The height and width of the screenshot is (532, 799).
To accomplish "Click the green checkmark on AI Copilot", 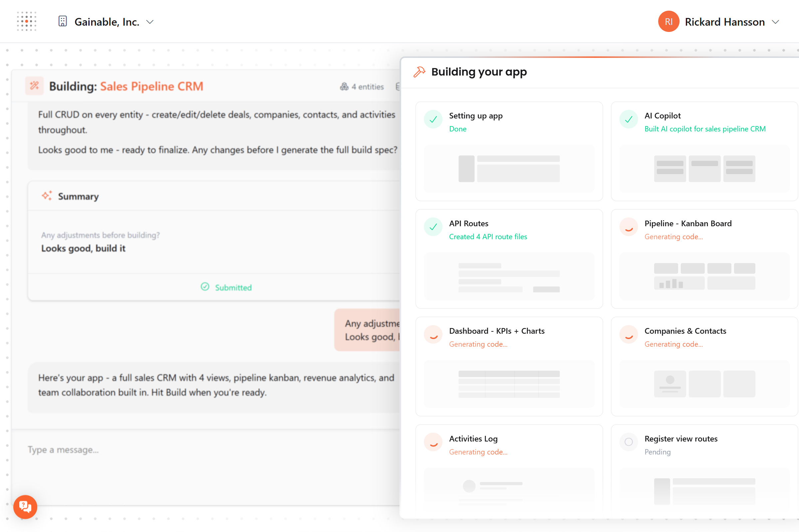I will (x=628, y=119).
